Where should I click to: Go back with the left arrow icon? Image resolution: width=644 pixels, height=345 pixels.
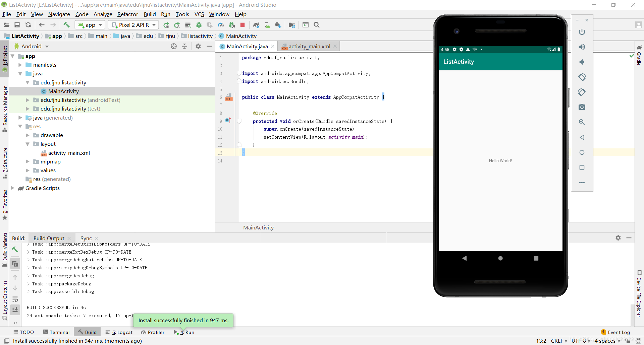tap(42, 25)
